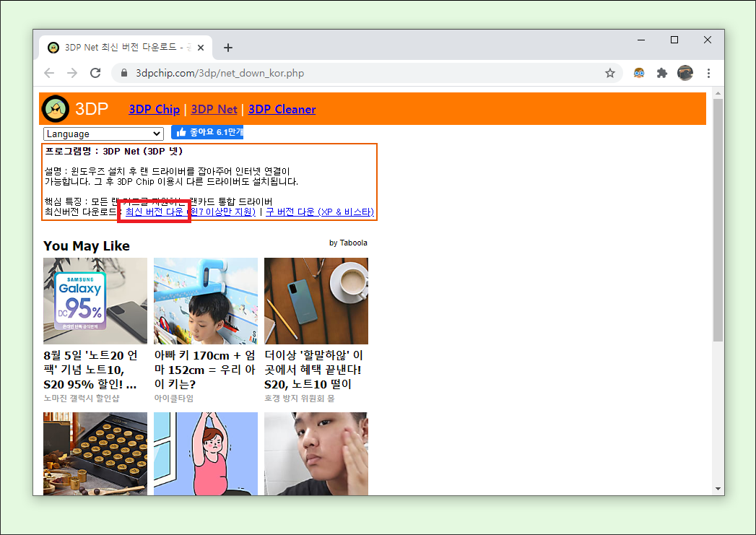Expand the Language dropdown

tap(104, 134)
